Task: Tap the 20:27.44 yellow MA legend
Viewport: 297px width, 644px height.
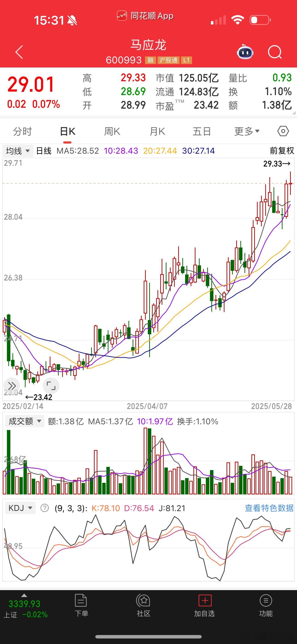Action: (x=160, y=151)
